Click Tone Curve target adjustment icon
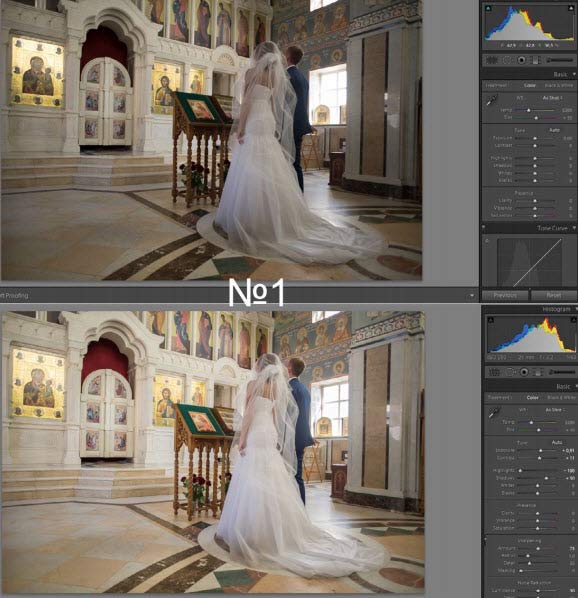 tap(487, 241)
